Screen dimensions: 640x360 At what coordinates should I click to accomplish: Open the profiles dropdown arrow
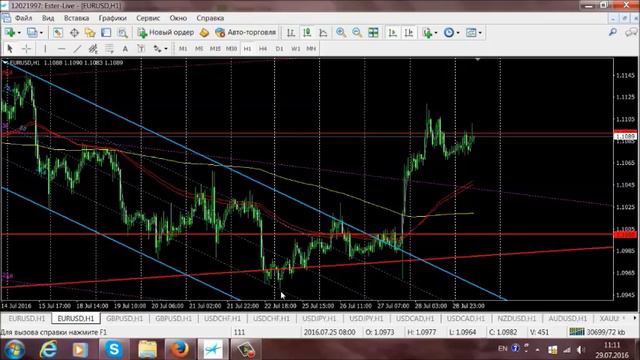(41, 33)
